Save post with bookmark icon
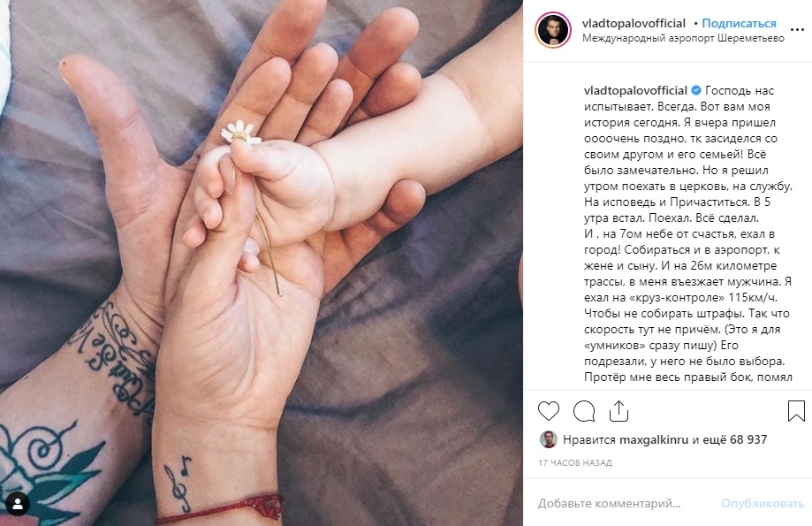Viewport: 812px width, 526px height. (796, 411)
